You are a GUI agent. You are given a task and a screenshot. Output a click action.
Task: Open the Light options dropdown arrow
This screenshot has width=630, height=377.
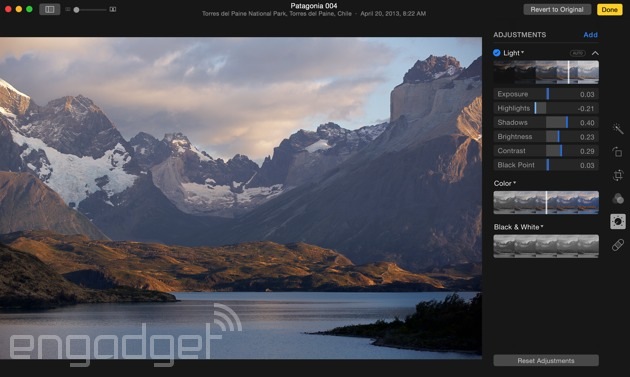[x=523, y=52]
